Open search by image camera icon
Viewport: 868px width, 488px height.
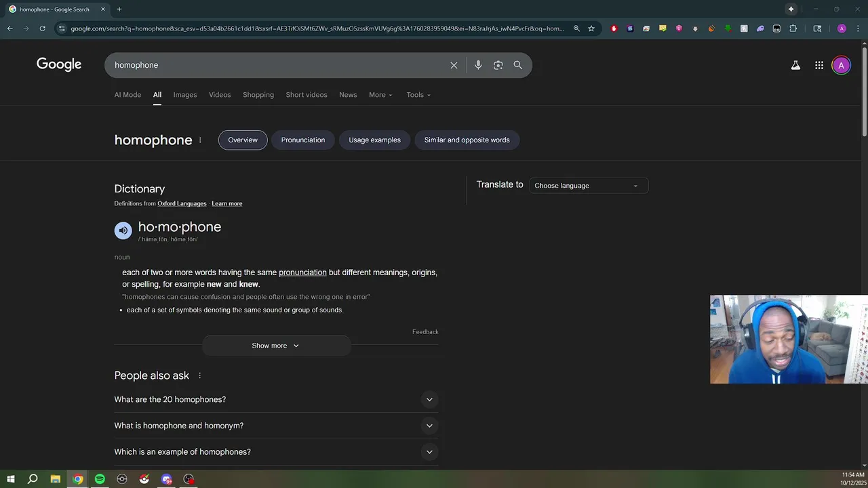(498, 65)
